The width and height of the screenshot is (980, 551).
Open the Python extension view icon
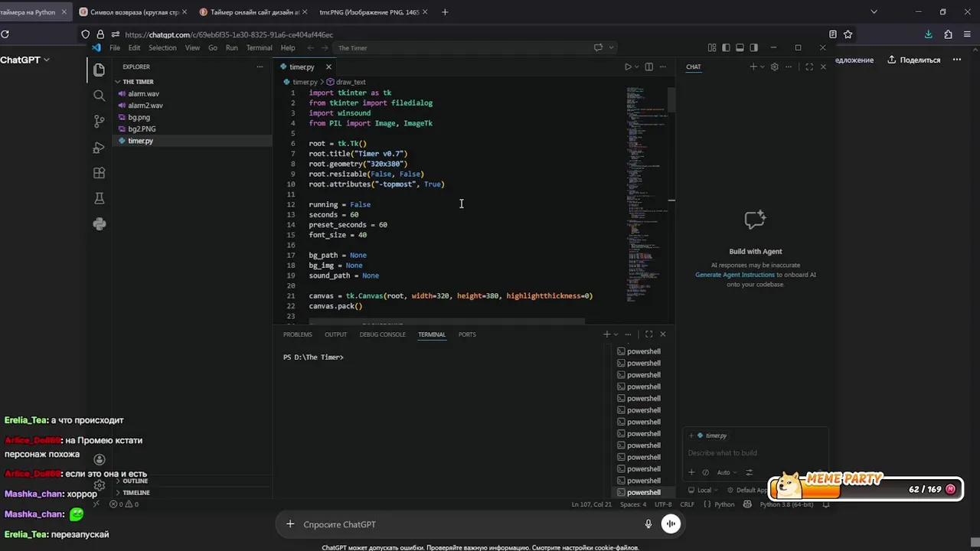coord(99,223)
